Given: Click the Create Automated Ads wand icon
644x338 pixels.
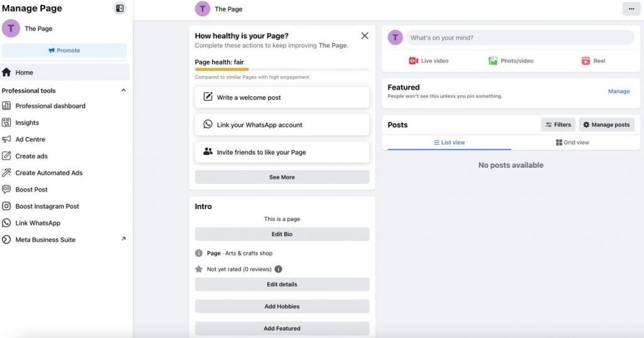Looking at the screenshot, I should pyautogui.click(x=6, y=173).
